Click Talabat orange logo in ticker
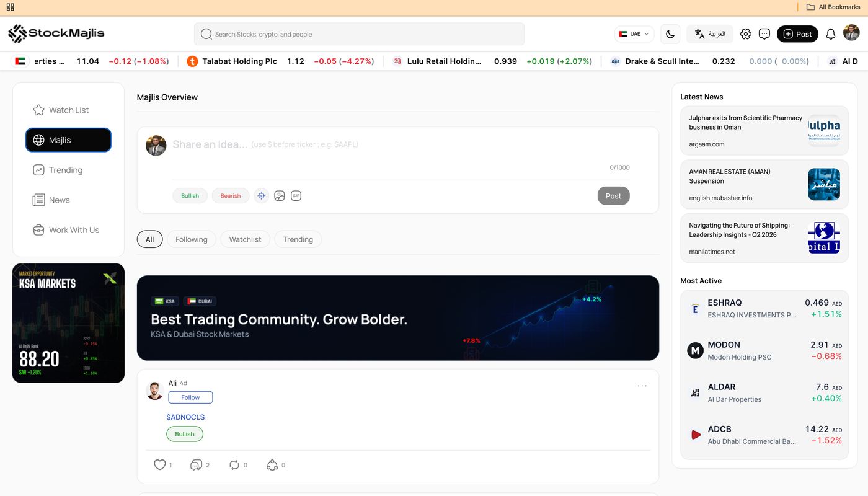868x496 pixels. 192,61
